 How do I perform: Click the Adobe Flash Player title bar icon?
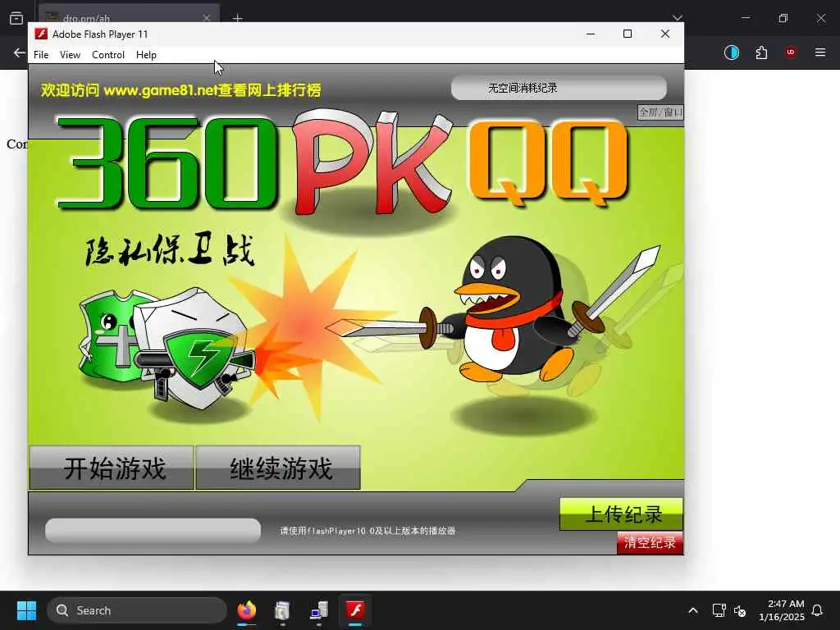41,34
